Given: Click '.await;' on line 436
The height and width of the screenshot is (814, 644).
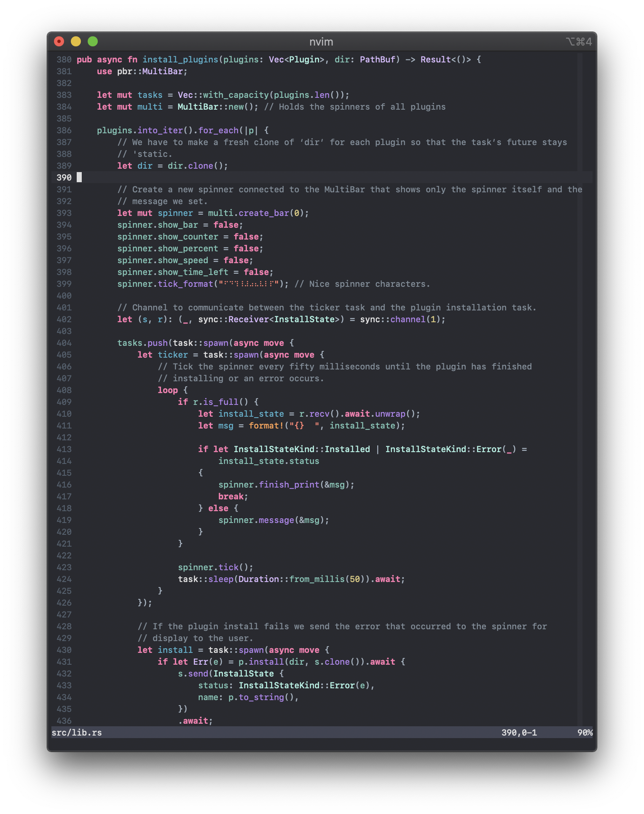Looking at the screenshot, I should [196, 721].
